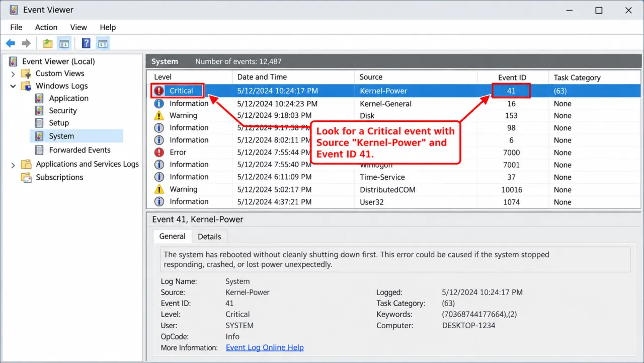Open the Action menu
The height and width of the screenshot is (363, 644).
(46, 27)
